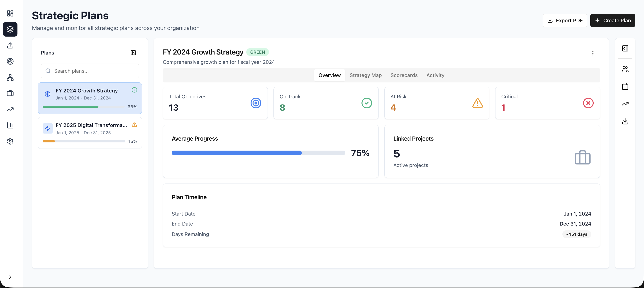644x288 pixels.
Task: Collapse the Plans panel with sidebar toggle
Action: [133, 53]
